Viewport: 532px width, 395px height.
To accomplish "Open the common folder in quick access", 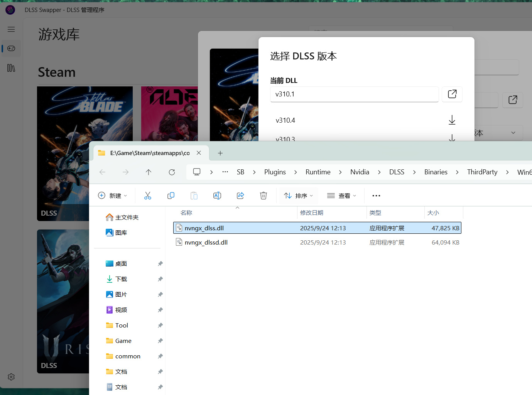I will point(127,356).
